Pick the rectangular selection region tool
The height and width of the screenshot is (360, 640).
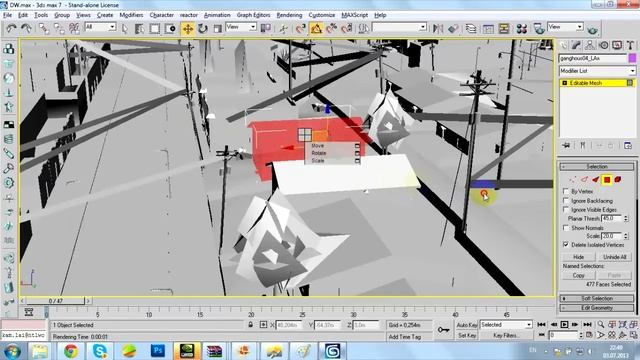pyautogui.click(x=154, y=28)
